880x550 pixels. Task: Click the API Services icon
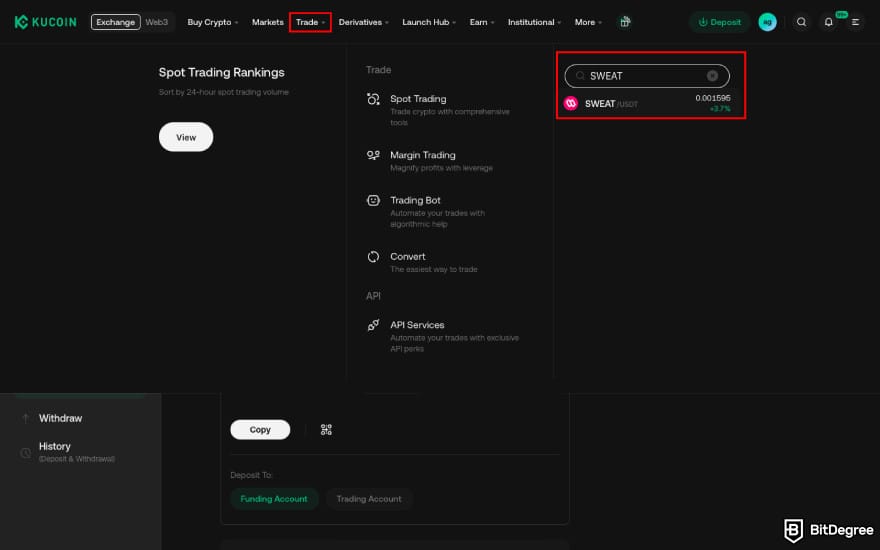click(373, 325)
